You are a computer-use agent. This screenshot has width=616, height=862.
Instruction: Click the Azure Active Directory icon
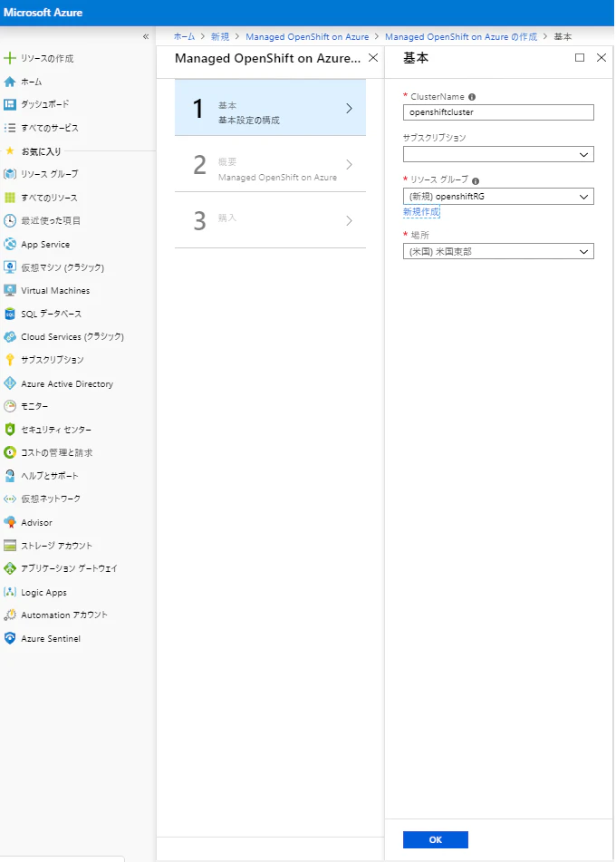click(x=9, y=383)
